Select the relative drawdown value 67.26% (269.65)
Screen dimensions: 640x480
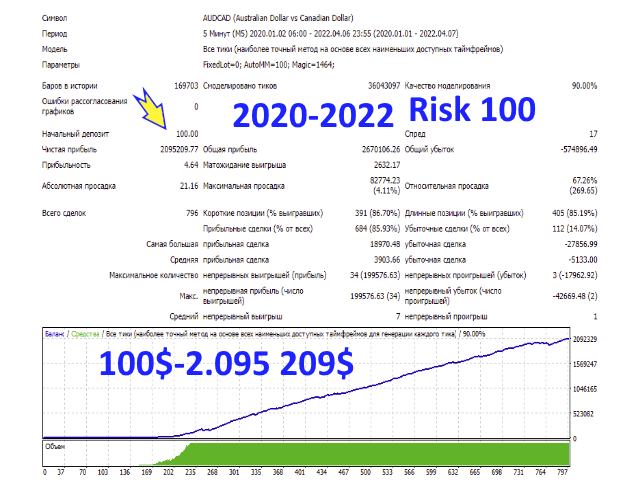click(x=584, y=185)
